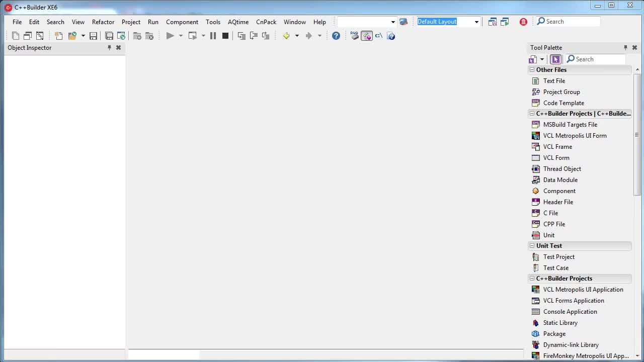Viewport: 644px width, 362px height.
Task: Toggle the highlighted CnPack toolbar button
Action: (x=367, y=36)
